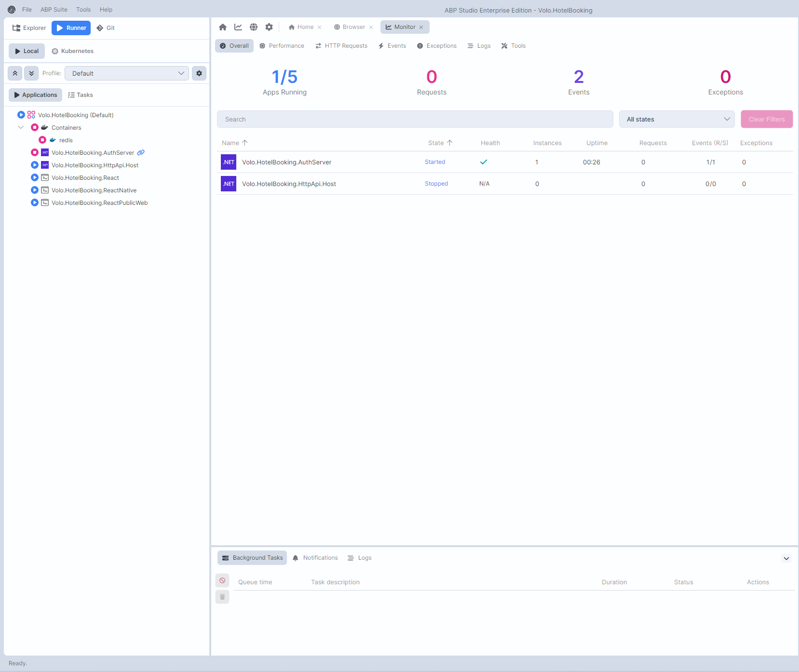799x672 pixels.
Task: Open the Exceptions monitor tab
Action: pos(437,46)
